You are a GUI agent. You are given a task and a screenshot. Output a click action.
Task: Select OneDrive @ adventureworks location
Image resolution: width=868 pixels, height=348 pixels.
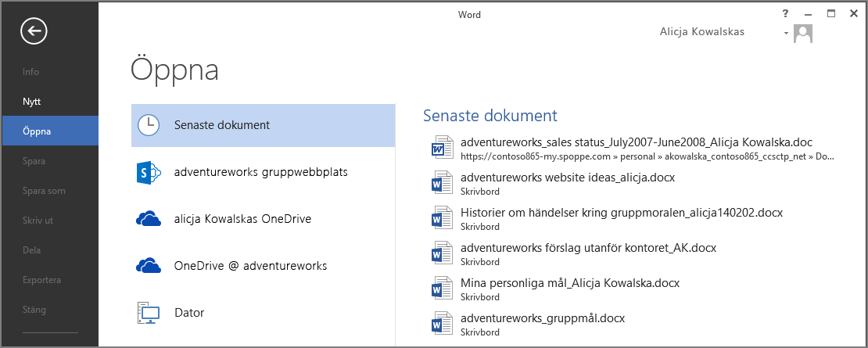pyautogui.click(x=263, y=266)
